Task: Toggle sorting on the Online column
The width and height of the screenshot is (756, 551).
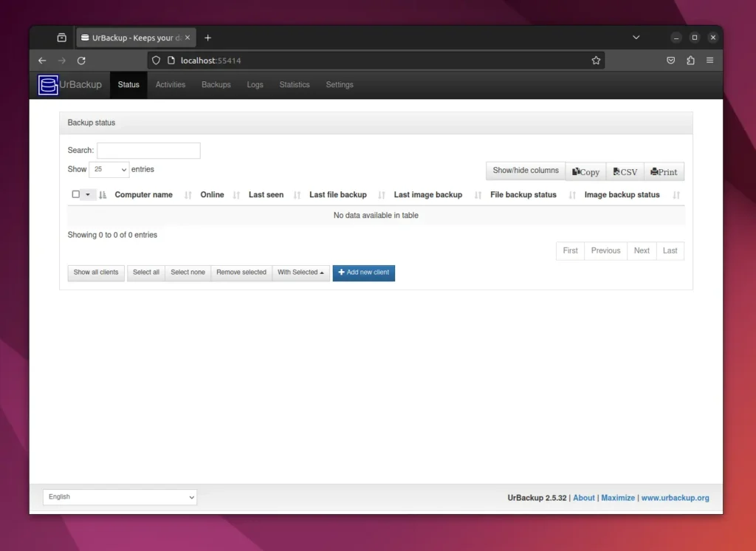Action: pyautogui.click(x=212, y=194)
